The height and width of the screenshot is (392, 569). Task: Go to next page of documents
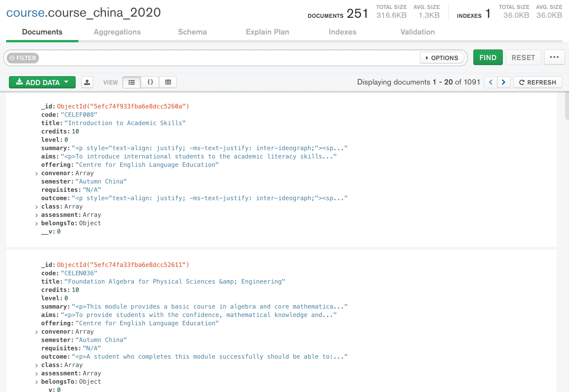[x=503, y=82]
